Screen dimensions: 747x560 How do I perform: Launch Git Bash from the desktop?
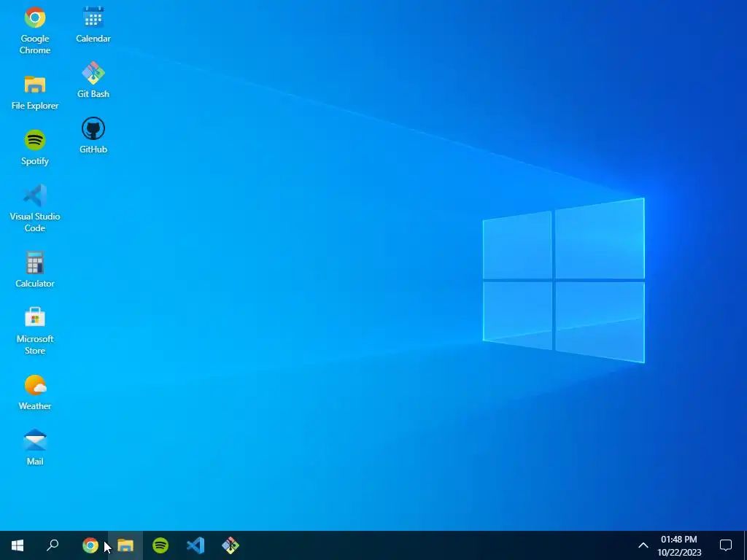tap(93, 80)
